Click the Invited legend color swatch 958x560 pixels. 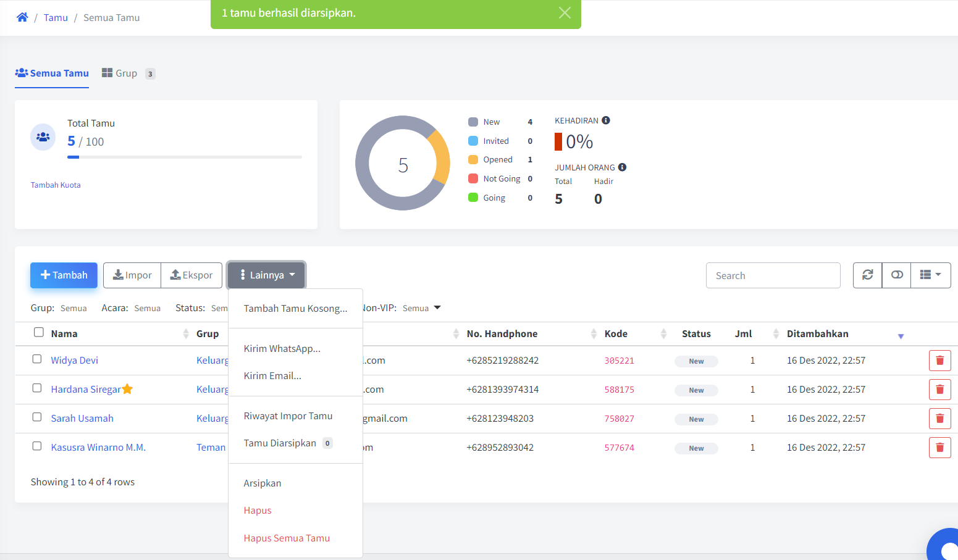click(x=473, y=141)
